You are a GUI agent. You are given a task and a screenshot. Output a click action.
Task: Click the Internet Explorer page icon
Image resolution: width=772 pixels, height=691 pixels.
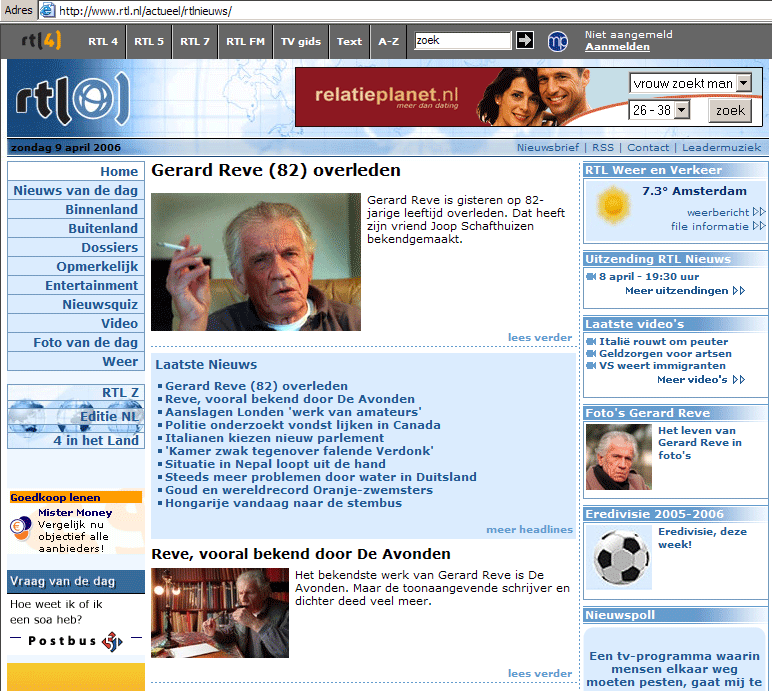[x=47, y=10]
